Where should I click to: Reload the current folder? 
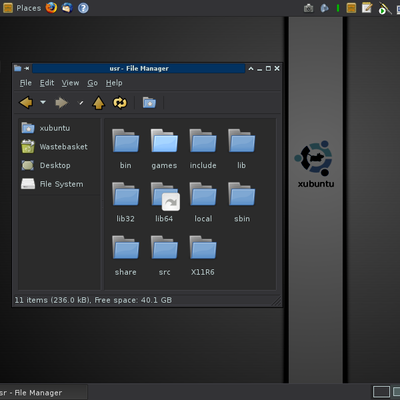point(120,103)
